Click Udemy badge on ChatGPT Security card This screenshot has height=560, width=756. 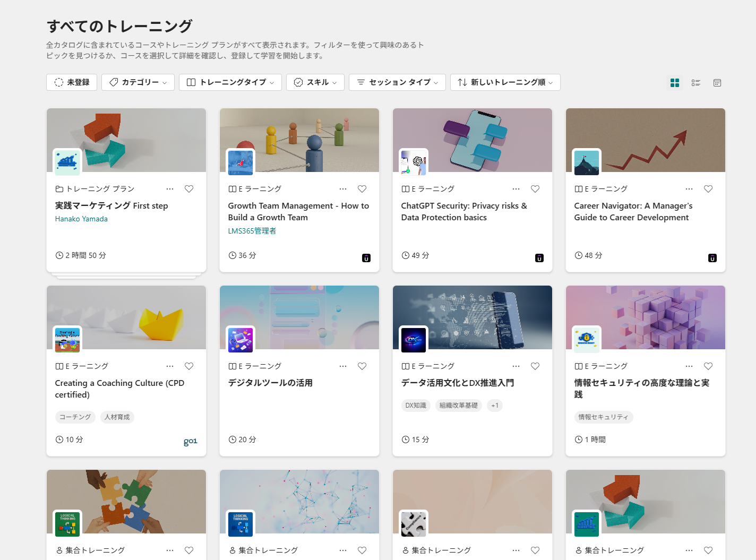point(539,259)
